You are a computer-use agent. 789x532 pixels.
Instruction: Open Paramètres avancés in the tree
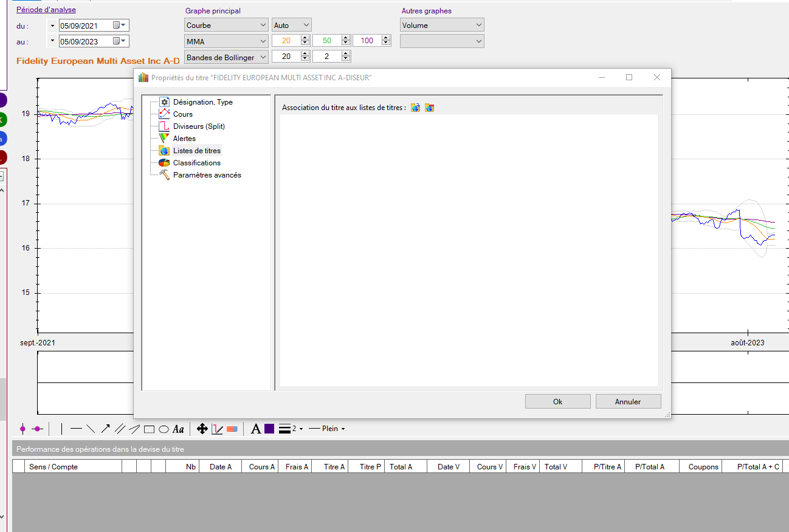[x=207, y=175]
